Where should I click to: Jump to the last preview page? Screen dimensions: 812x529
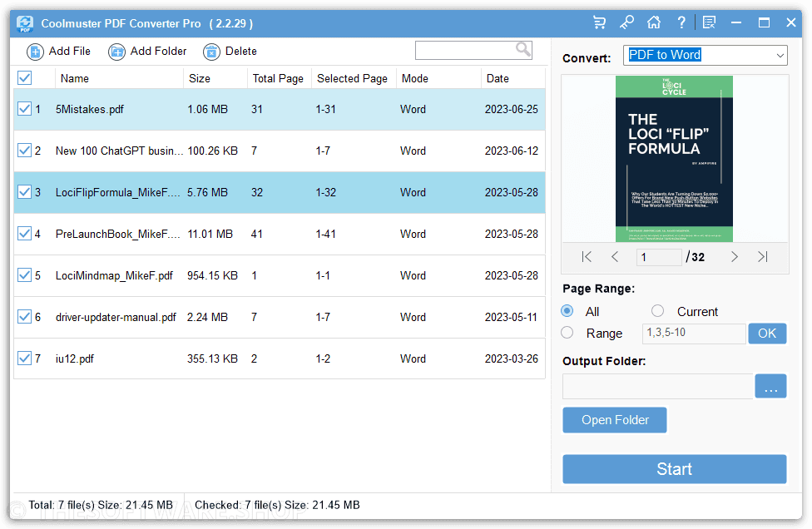pyautogui.click(x=763, y=257)
